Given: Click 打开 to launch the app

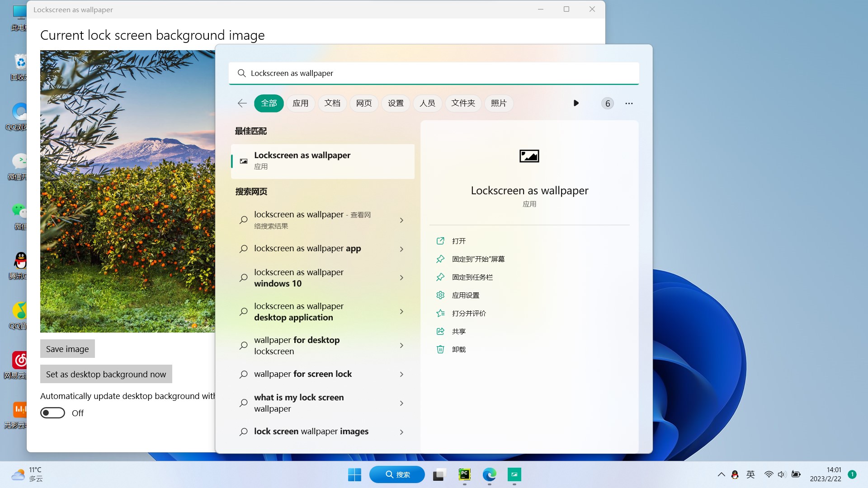Looking at the screenshot, I should pyautogui.click(x=458, y=241).
